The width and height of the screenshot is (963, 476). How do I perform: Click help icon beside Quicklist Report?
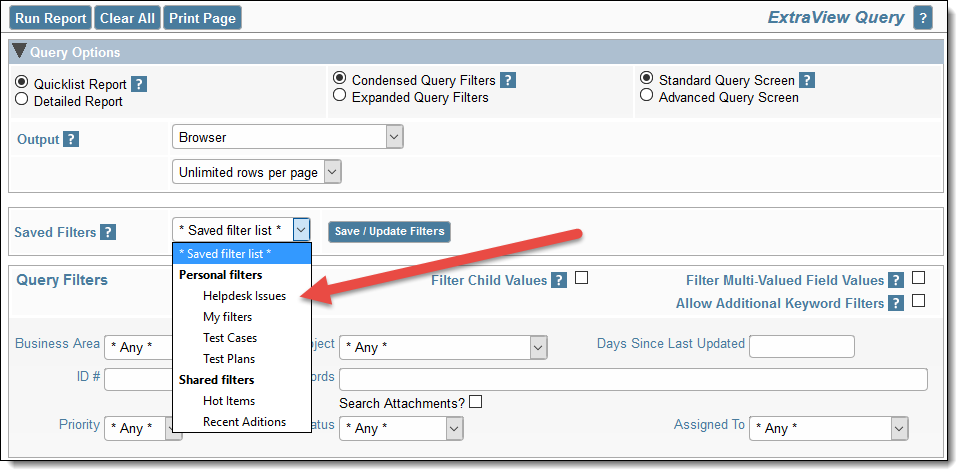tap(139, 84)
